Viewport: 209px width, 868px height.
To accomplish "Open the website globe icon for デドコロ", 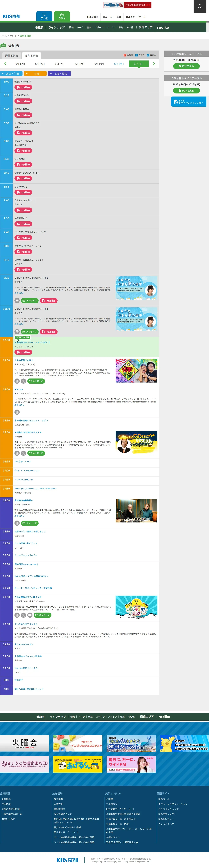I will click(17, 412).
